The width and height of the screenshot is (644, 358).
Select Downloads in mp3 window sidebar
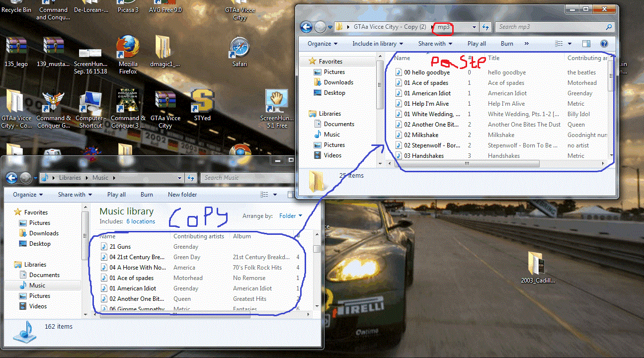click(338, 82)
